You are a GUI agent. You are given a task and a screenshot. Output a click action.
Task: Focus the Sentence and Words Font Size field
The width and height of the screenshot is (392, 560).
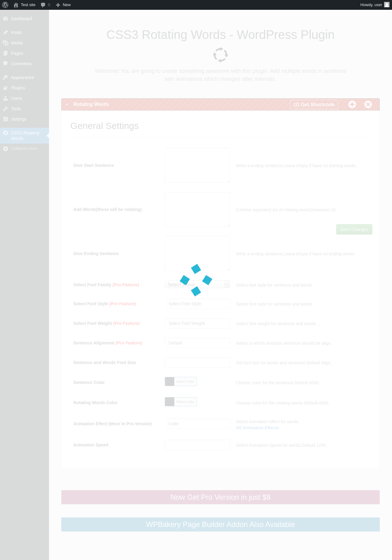pyautogui.click(x=197, y=363)
